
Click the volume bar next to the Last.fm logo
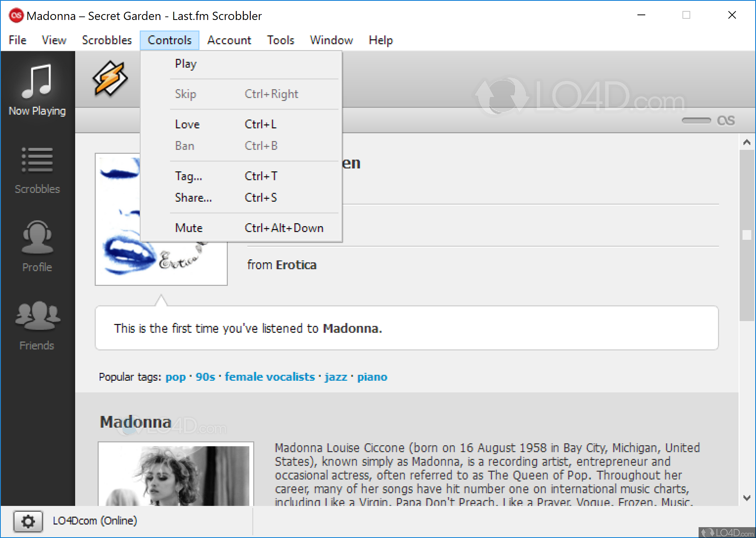[x=696, y=121]
